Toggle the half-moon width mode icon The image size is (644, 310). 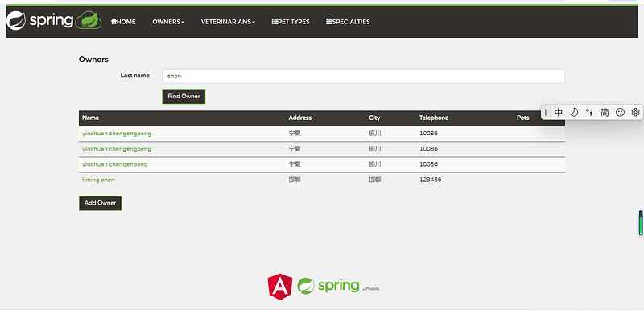point(574,112)
